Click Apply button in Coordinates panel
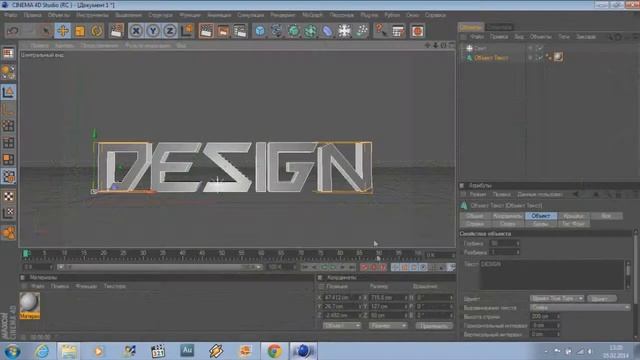This screenshot has height=360, width=640. pos(434,326)
